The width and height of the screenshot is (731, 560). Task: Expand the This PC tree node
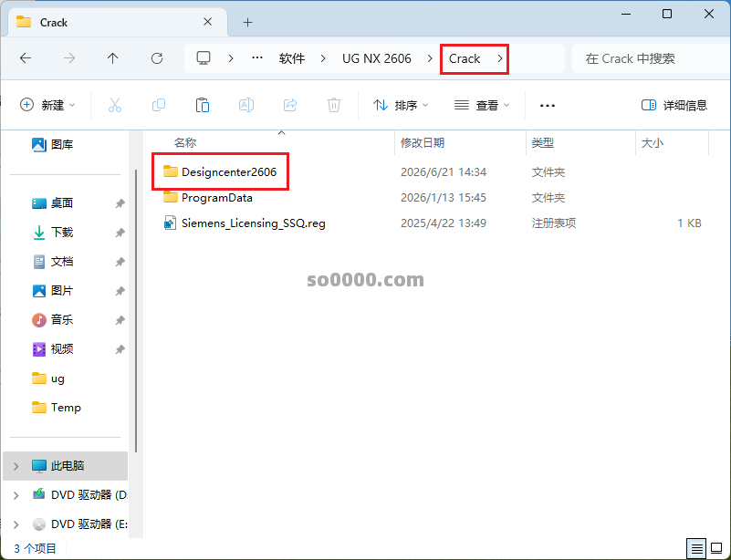click(16, 466)
